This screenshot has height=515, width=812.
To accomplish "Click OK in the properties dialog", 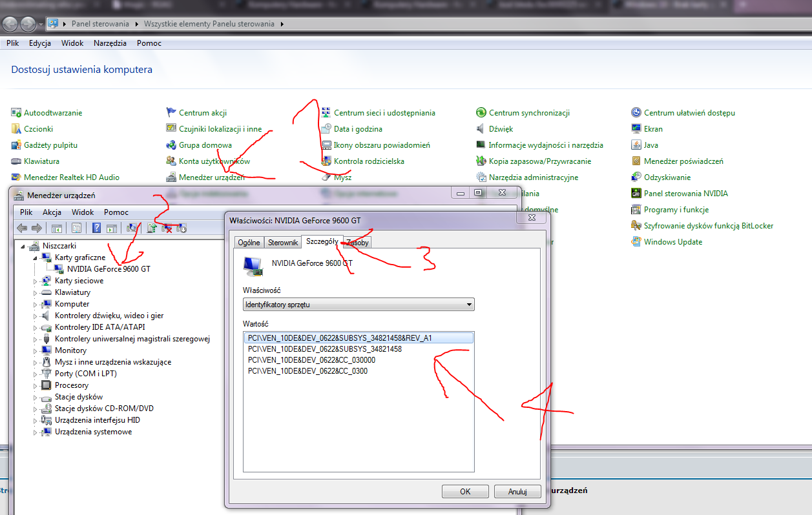I will (x=465, y=491).
